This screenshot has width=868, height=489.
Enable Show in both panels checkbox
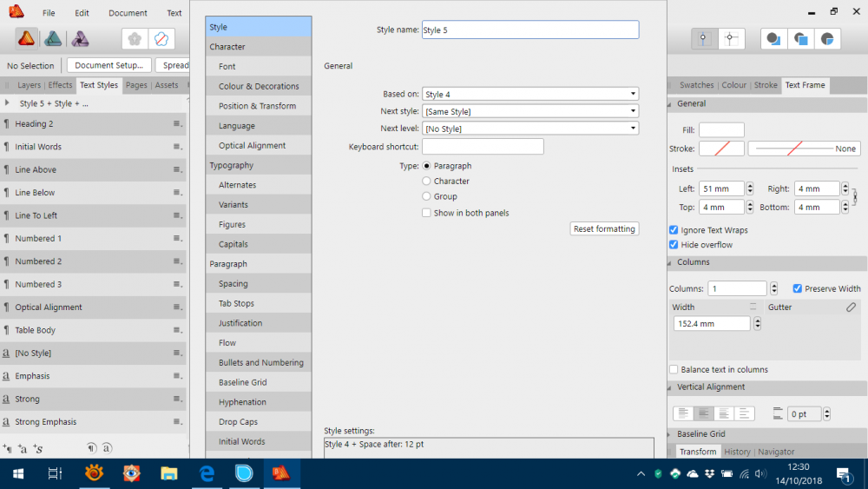[x=426, y=213]
